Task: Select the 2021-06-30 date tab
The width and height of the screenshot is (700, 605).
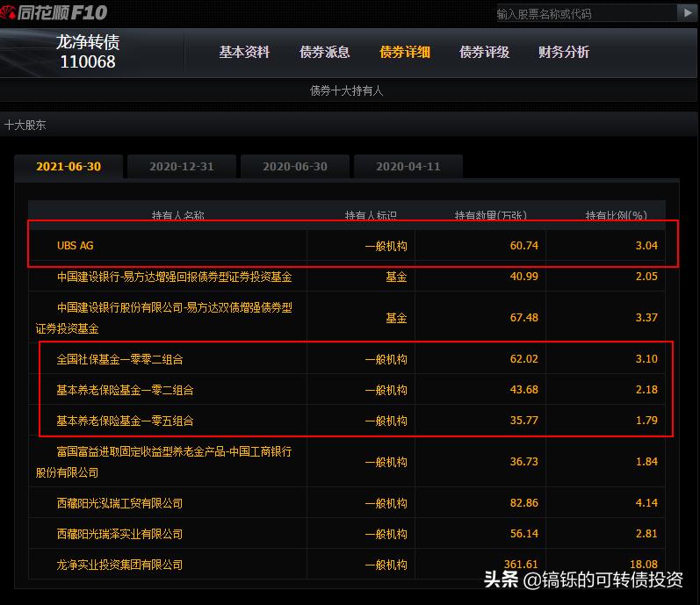Action: [69, 167]
